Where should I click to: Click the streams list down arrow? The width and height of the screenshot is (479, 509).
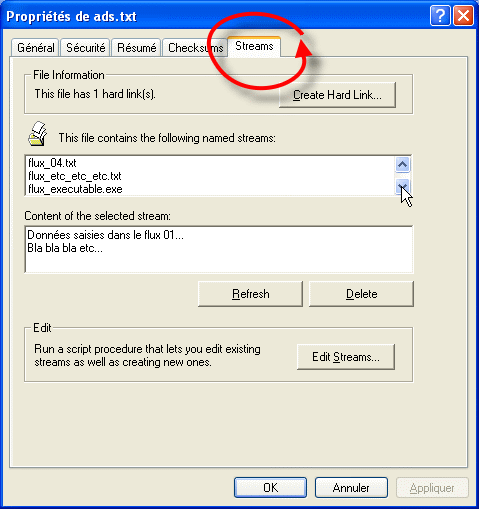(x=402, y=187)
